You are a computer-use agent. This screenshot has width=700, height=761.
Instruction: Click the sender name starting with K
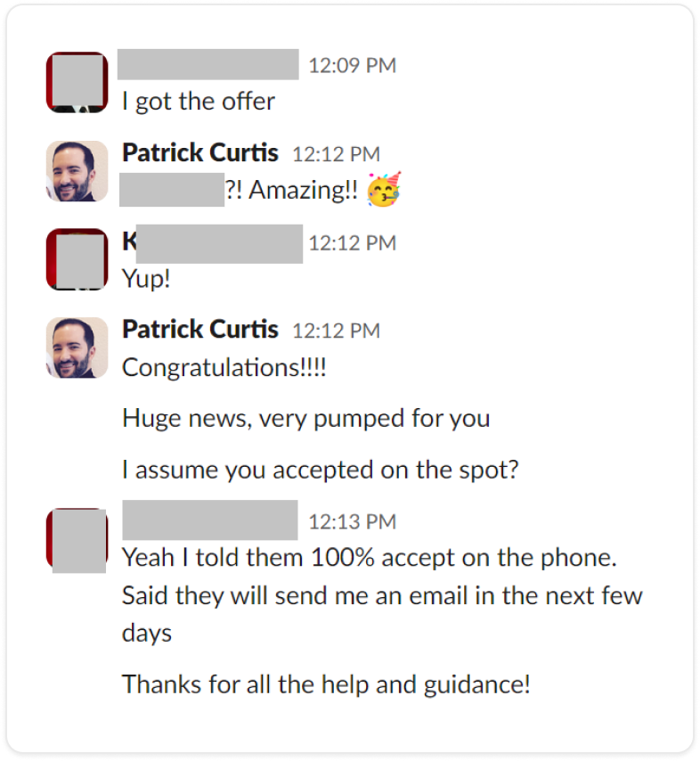coord(212,242)
